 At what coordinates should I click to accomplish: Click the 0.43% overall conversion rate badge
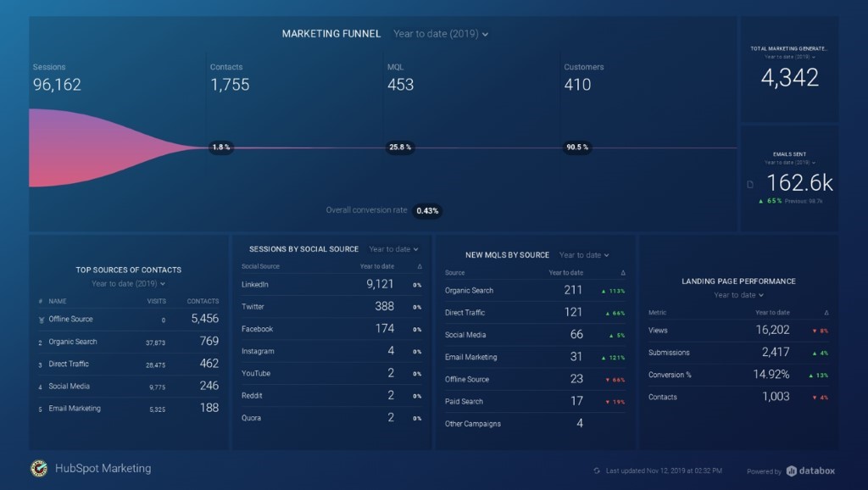click(x=427, y=211)
